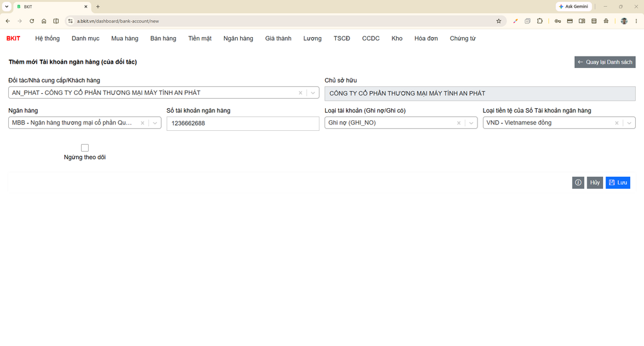This screenshot has width=644, height=346.
Task: Open the Bán hàng menu
Action: click(x=163, y=38)
